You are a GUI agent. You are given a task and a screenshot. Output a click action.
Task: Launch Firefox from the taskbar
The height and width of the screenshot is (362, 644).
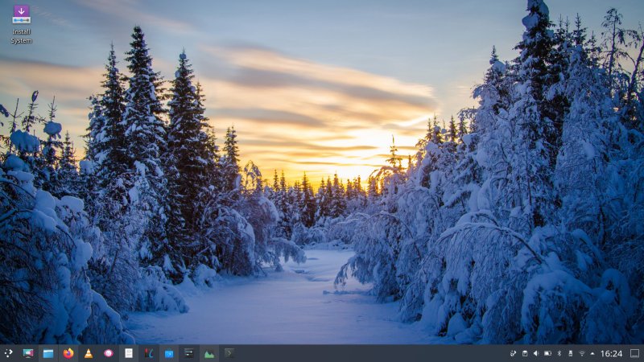click(68, 353)
